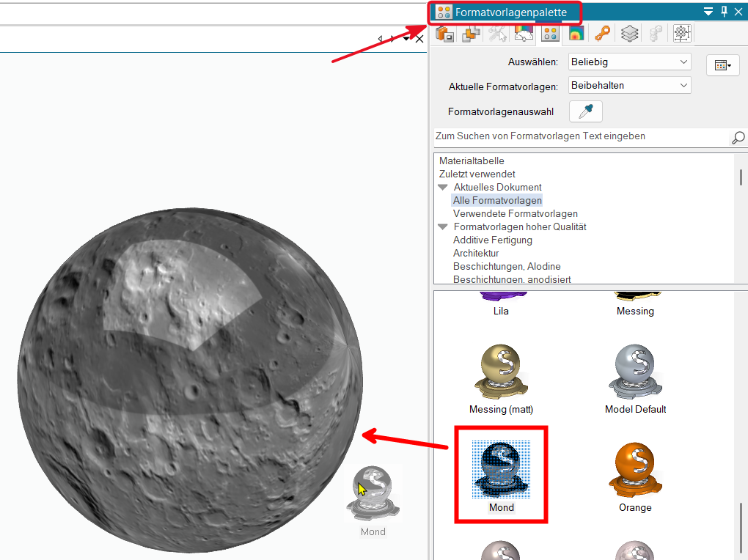Open the pane options arrow in title bar
Viewport: 748px width, 560px height.
[708, 12]
